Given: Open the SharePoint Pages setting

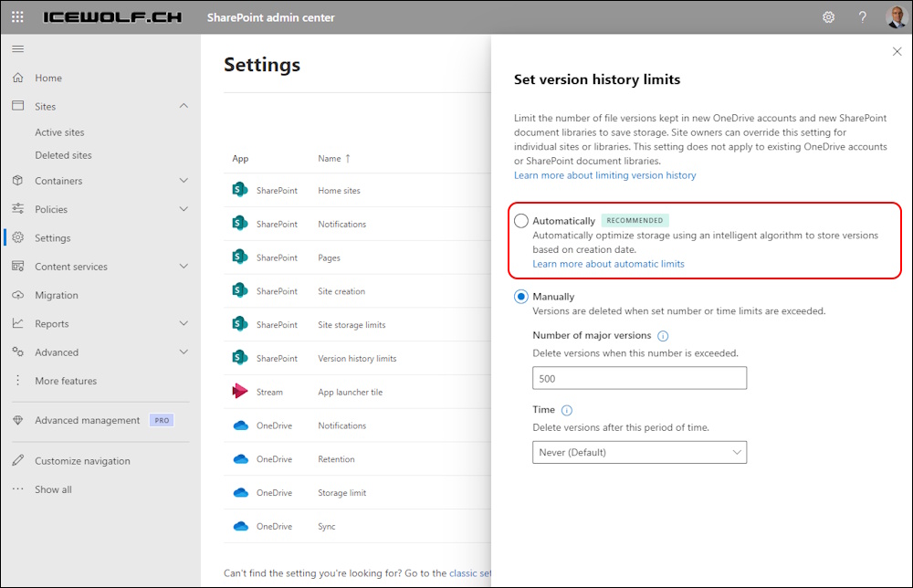Looking at the screenshot, I should coord(329,257).
